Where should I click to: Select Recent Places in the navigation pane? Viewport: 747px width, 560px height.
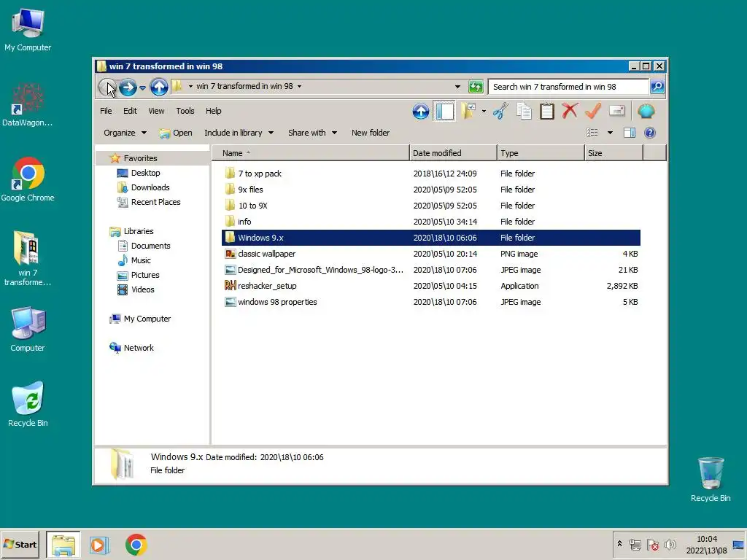[149, 203]
